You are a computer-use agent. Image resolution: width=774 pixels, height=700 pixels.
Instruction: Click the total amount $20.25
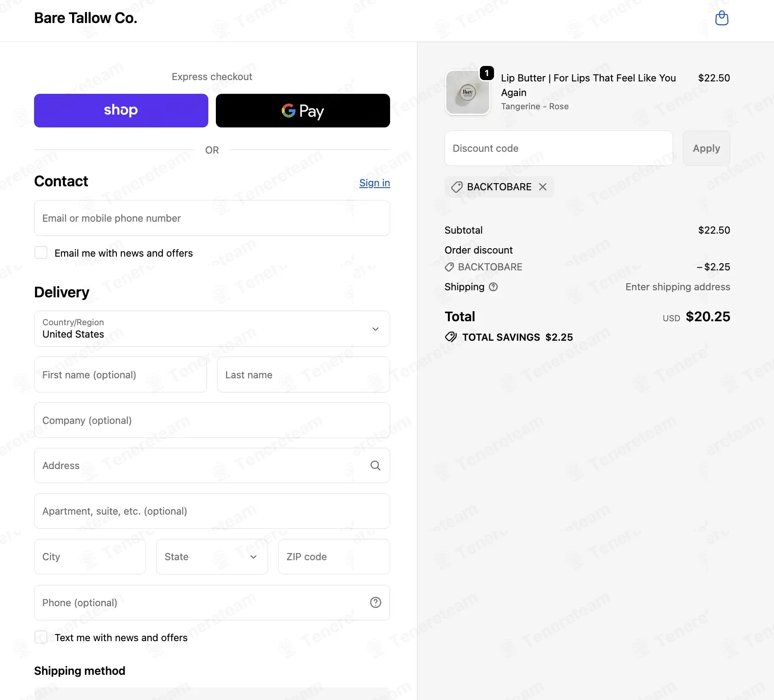point(708,316)
